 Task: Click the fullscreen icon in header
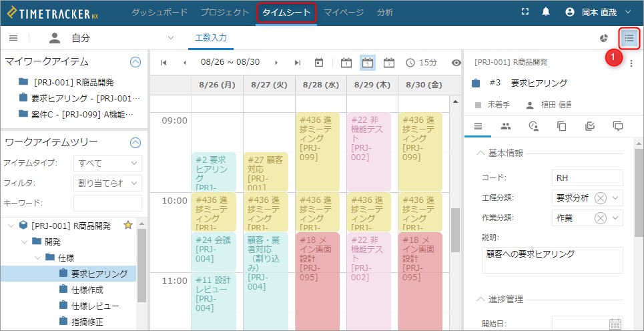click(x=525, y=12)
